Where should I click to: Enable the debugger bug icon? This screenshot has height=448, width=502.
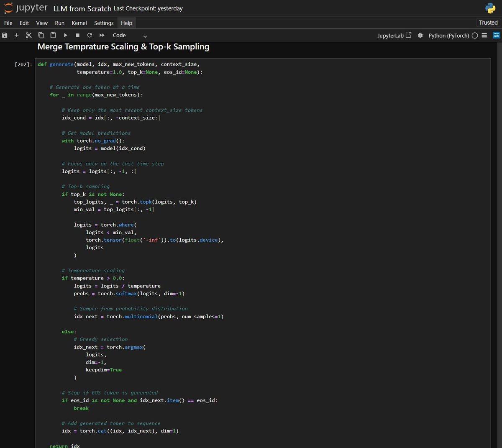(x=420, y=36)
